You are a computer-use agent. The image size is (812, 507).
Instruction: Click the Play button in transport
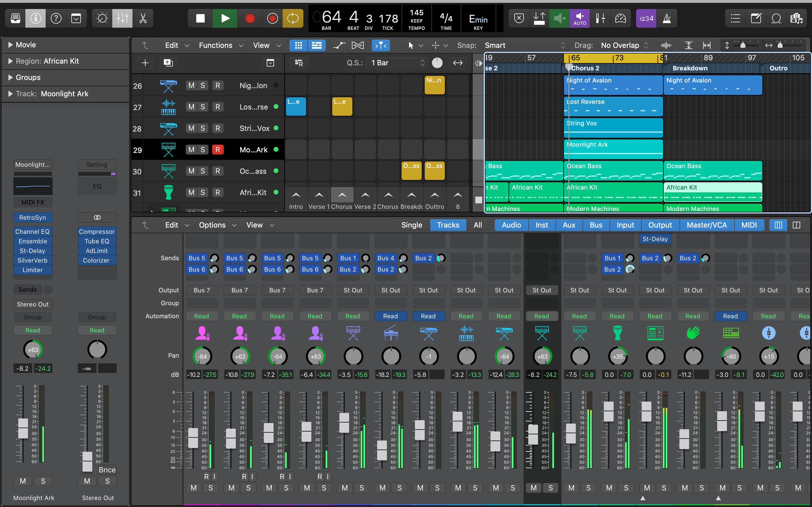(x=225, y=18)
